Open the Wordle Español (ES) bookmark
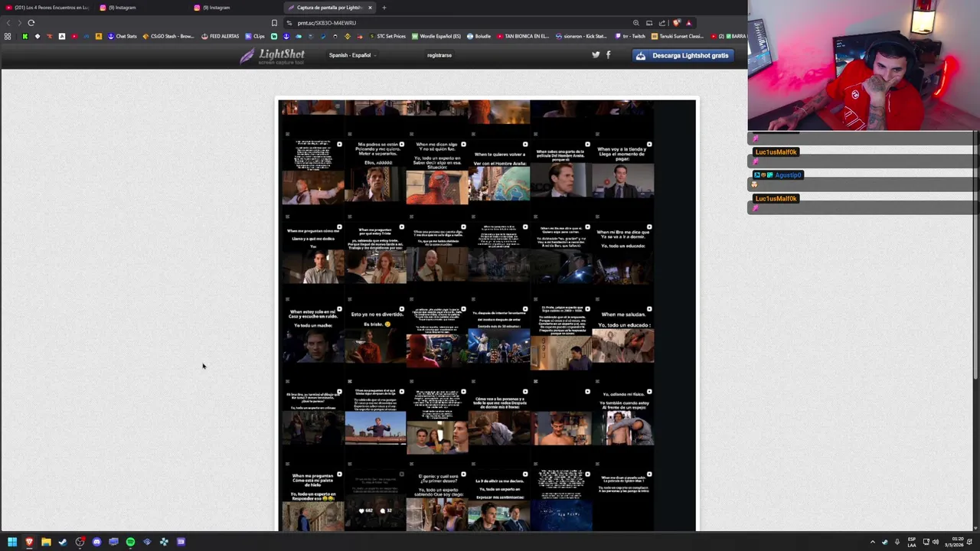Image resolution: width=980 pixels, height=551 pixels. pos(436,36)
